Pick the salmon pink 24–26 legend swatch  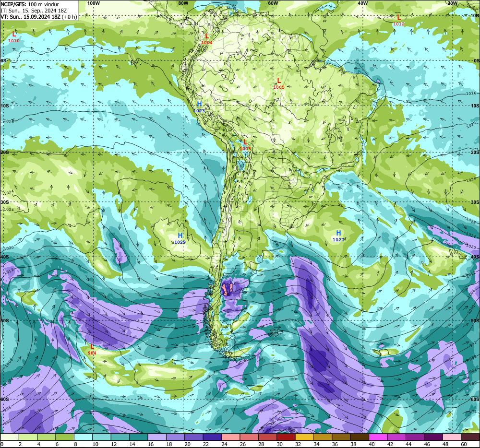pyautogui.click(x=231, y=437)
